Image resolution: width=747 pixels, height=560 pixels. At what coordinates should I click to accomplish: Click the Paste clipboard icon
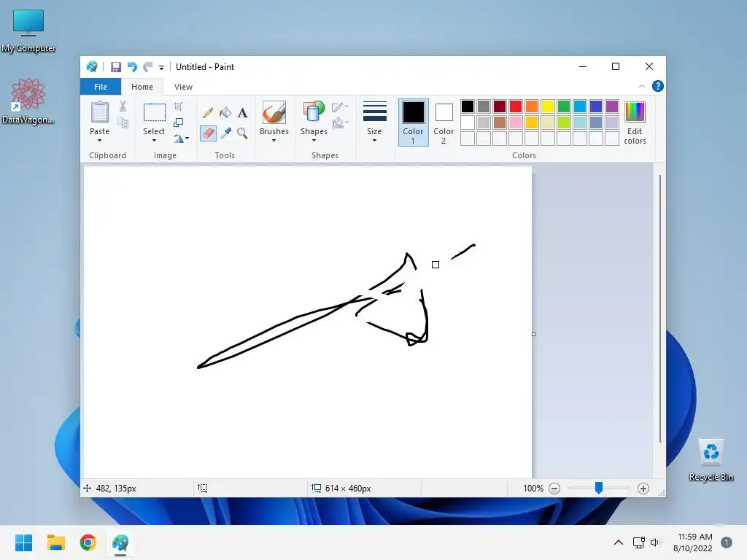pyautogui.click(x=99, y=112)
